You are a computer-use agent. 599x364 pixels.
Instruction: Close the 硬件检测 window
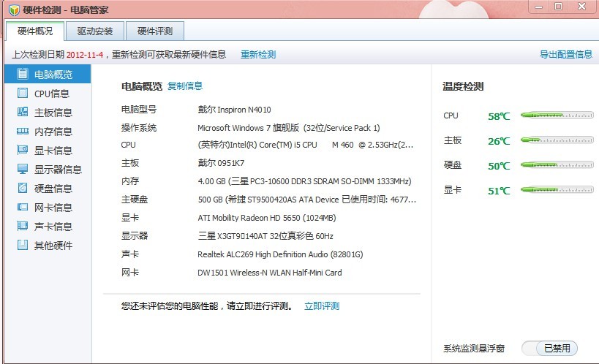click(581, 7)
